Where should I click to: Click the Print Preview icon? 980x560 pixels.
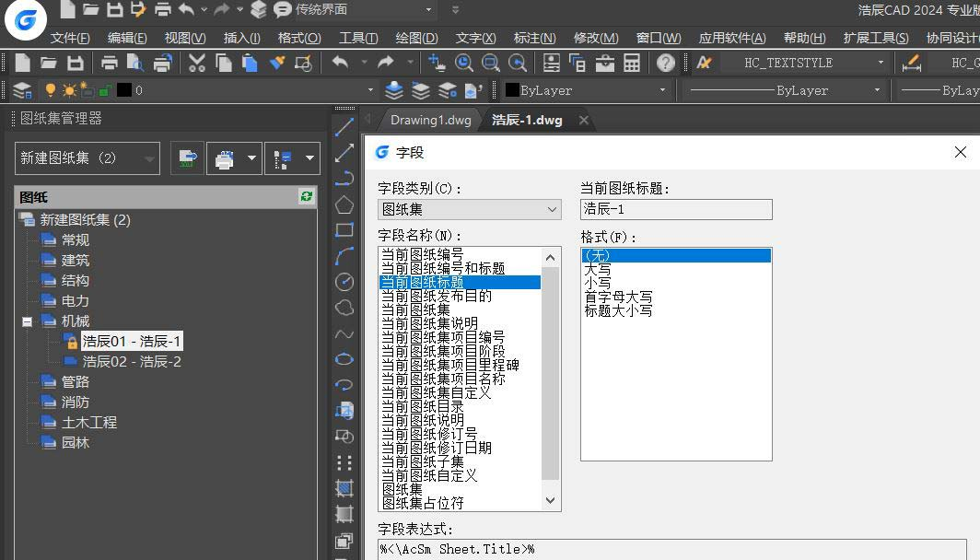tap(135, 63)
